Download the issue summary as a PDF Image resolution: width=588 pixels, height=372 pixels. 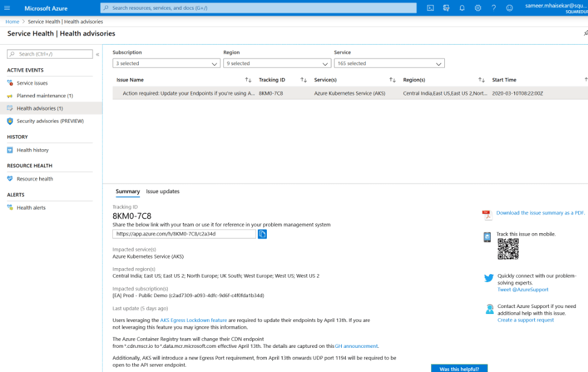click(x=540, y=213)
